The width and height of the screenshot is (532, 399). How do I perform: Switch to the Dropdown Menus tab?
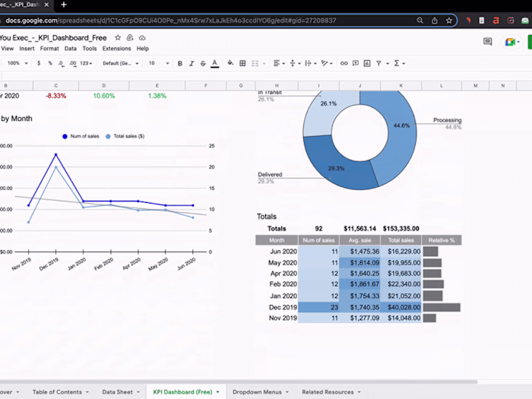click(257, 392)
